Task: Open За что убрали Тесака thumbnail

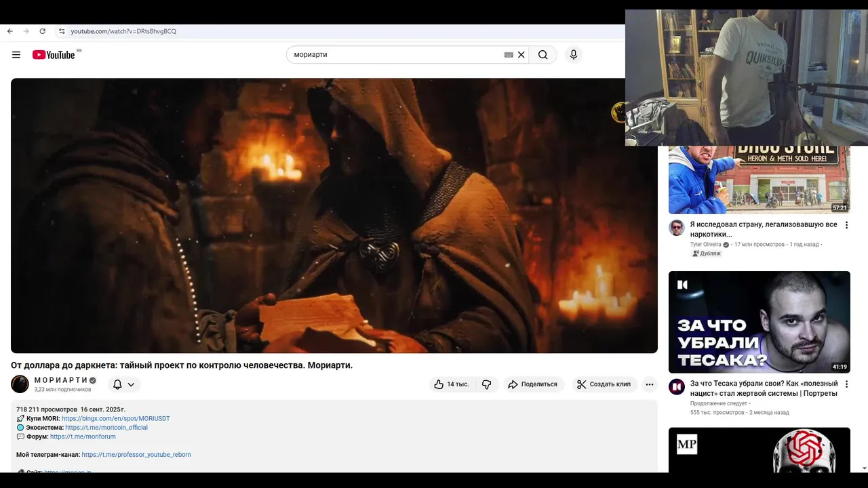Action: click(x=759, y=322)
